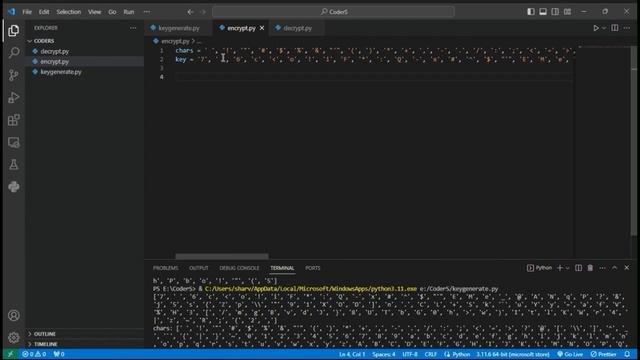
Task: Open remote window from status bar
Action: click(11, 354)
